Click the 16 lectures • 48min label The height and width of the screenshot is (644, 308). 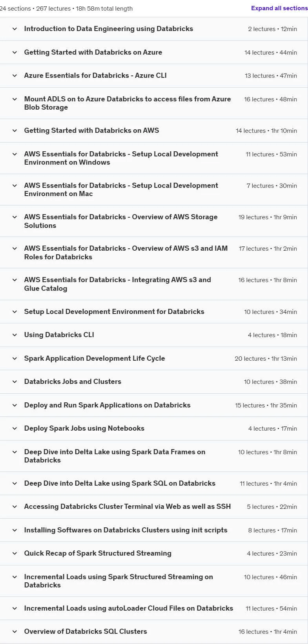click(x=270, y=99)
